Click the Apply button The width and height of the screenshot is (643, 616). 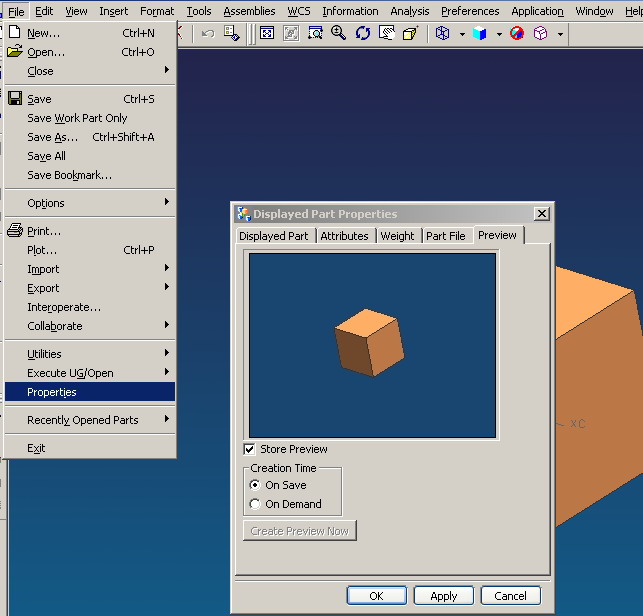coord(444,595)
